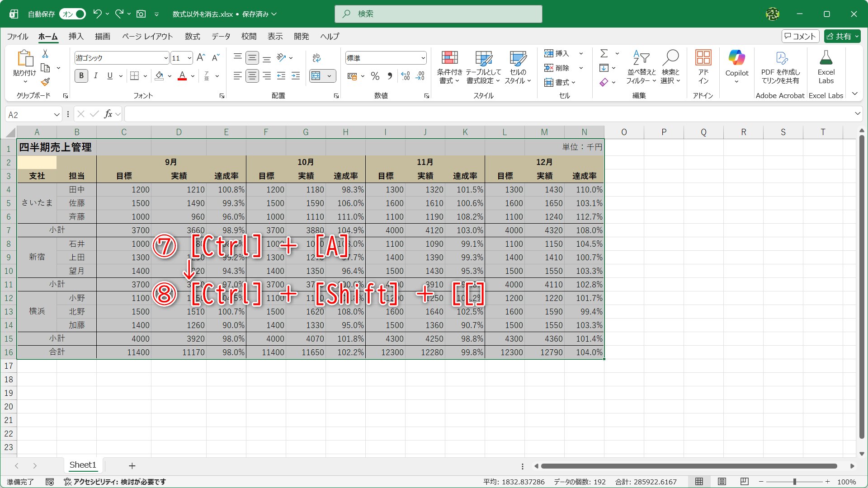
Task: Open the font size dropdown
Action: point(189,58)
